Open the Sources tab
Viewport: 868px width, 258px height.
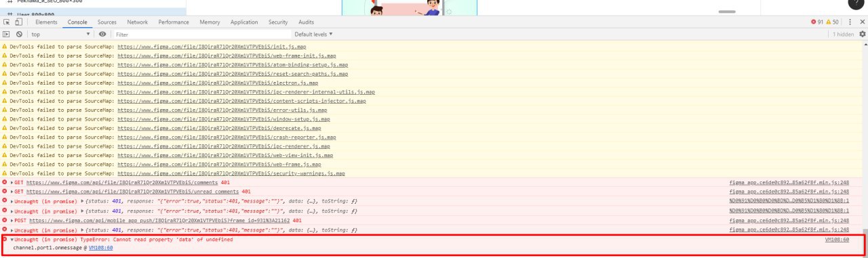106,22
